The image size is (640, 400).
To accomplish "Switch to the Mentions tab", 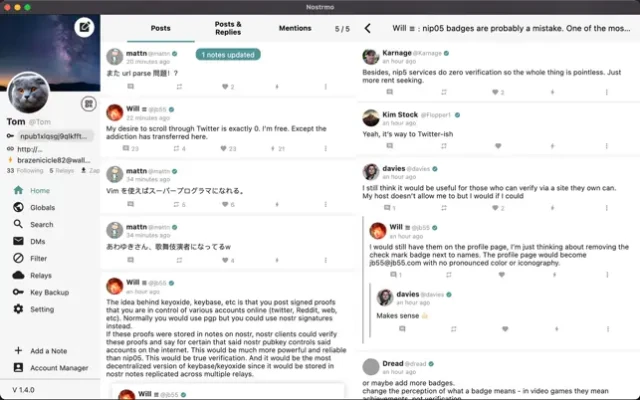I will click(x=295, y=28).
